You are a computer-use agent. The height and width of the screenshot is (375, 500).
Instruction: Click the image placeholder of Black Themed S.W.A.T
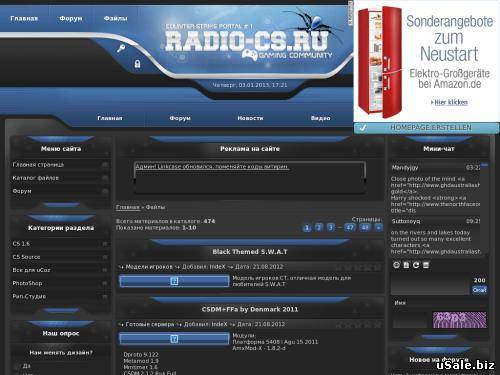pyautogui.click(x=174, y=281)
